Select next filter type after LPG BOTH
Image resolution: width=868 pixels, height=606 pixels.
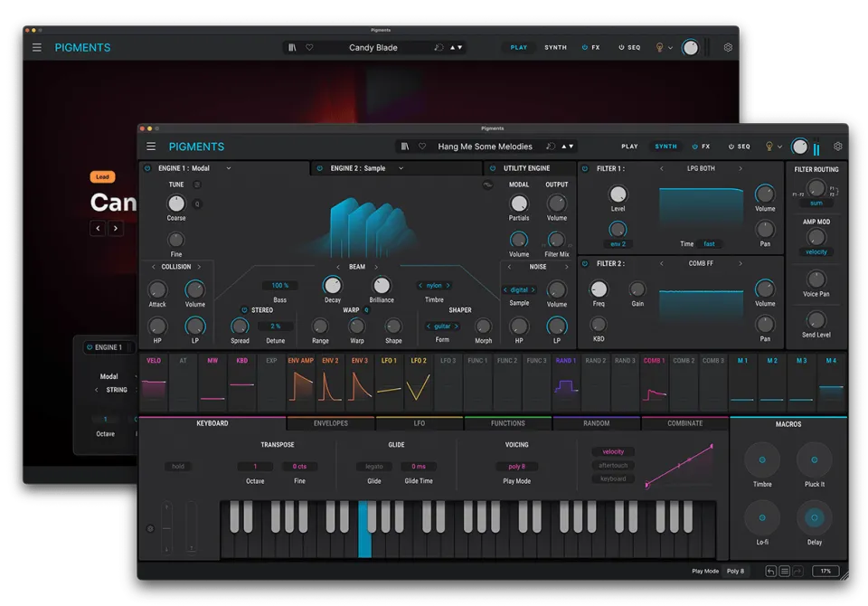[x=741, y=168]
